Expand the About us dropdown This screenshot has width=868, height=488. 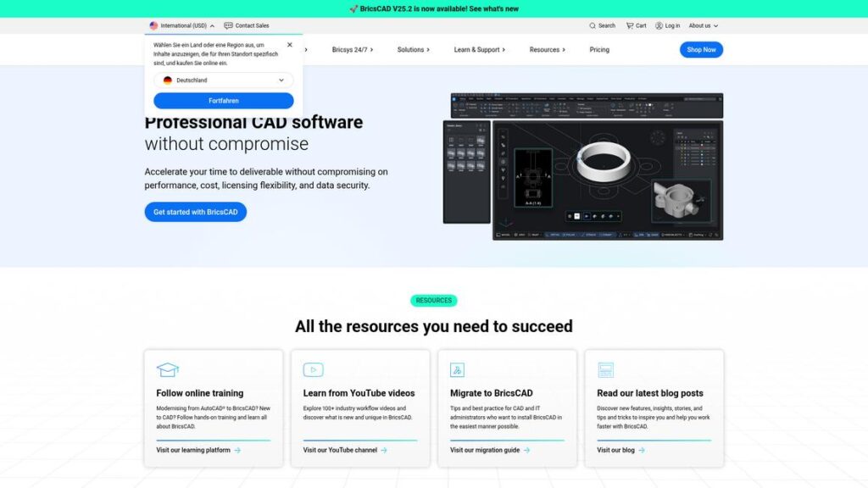point(703,25)
